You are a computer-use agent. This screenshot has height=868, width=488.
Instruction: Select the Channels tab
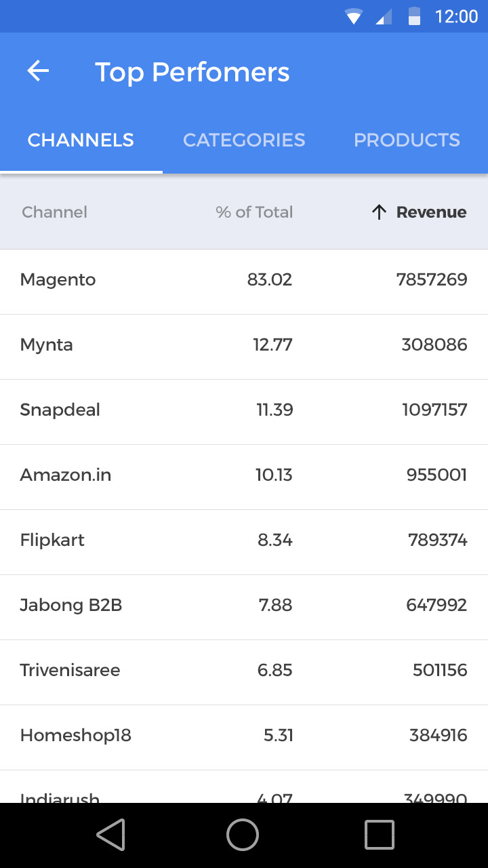tap(81, 140)
